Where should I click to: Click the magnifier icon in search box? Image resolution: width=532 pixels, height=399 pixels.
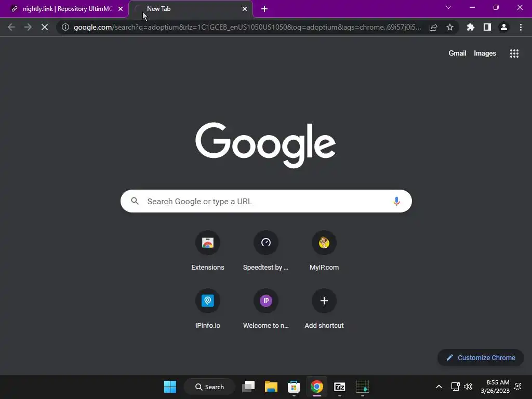pyautogui.click(x=135, y=201)
